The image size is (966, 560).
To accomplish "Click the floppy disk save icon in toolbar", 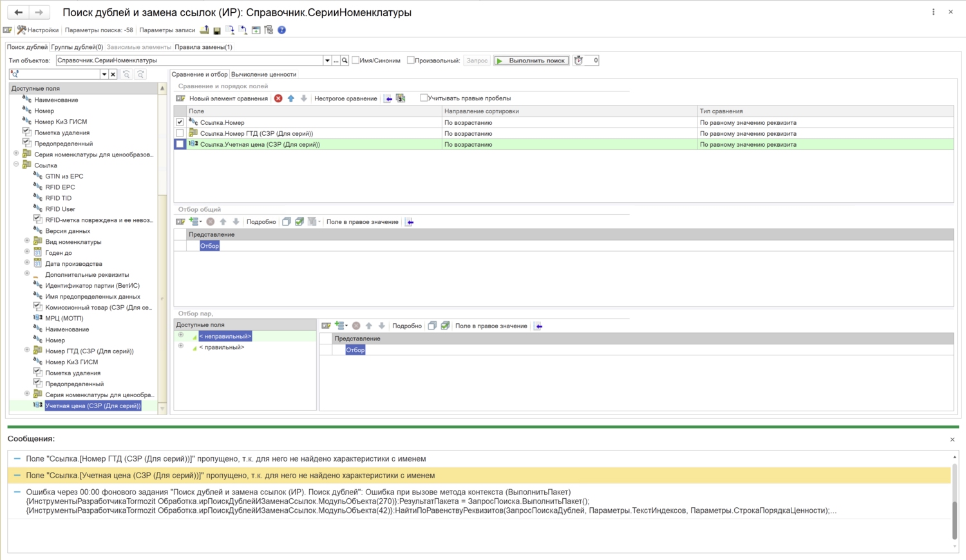I will coord(217,30).
